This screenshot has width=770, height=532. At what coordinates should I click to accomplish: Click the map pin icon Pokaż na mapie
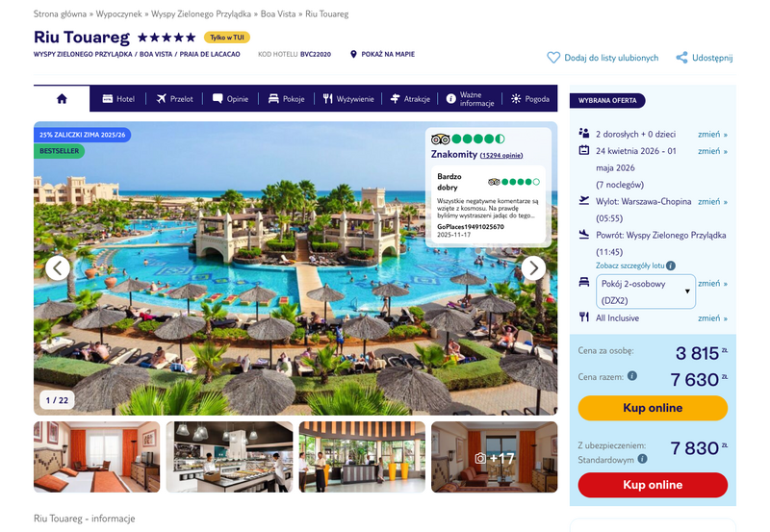(x=353, y=54)
